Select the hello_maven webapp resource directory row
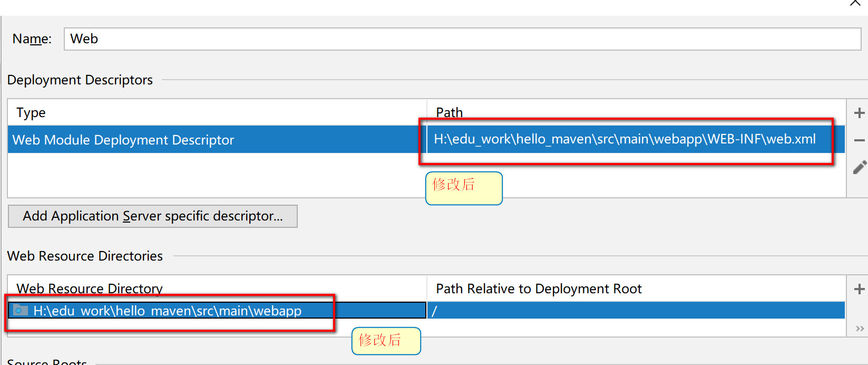This screenshot has width=868, height=365. tap(217, 311)
